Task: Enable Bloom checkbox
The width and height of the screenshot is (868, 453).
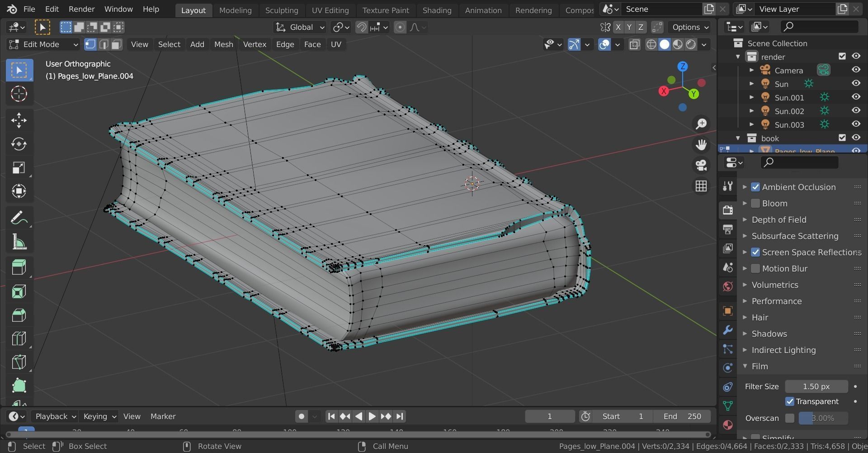Action: point(755,204)
